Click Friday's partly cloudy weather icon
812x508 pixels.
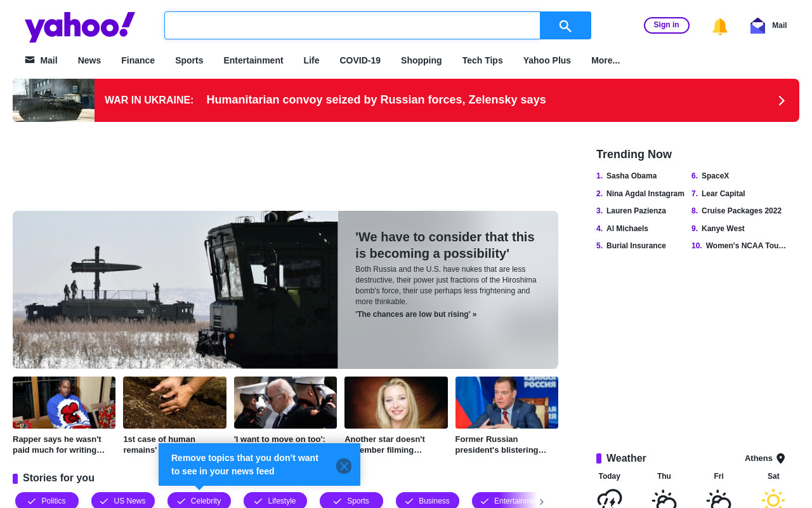coord(719,499)
